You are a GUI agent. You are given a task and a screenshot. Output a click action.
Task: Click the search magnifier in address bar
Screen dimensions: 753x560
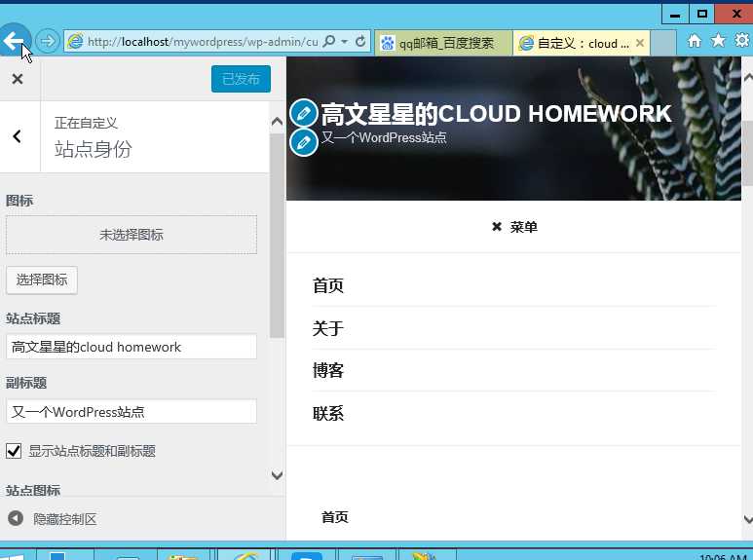tap(329, 41)
